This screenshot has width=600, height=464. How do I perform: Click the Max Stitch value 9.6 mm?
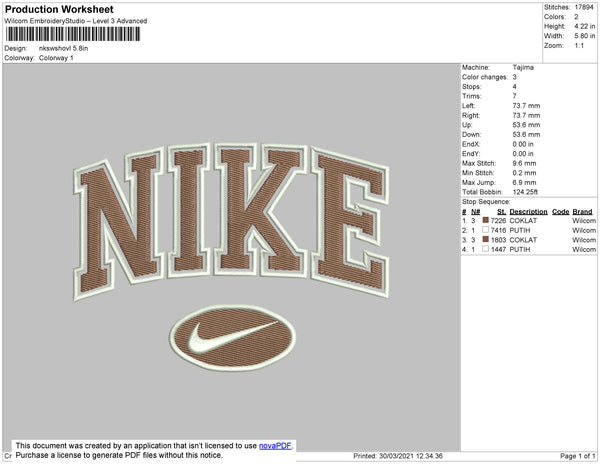pyautogui.click(x=524, y=163)
